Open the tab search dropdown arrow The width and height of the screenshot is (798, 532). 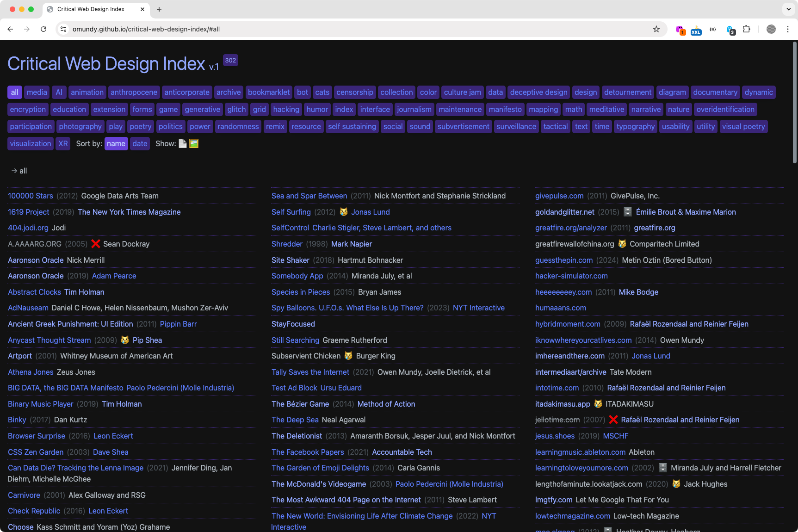click(788, 9)
